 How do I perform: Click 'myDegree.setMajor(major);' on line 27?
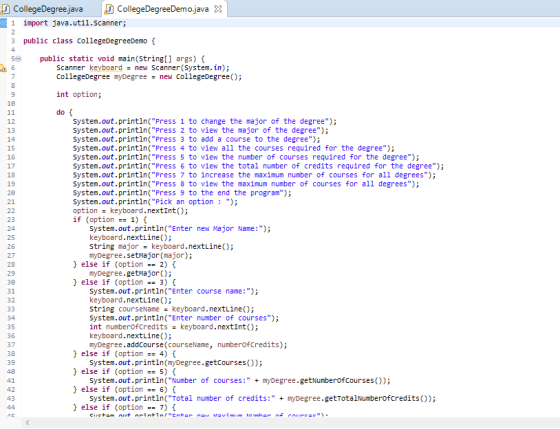pos(141,255)
